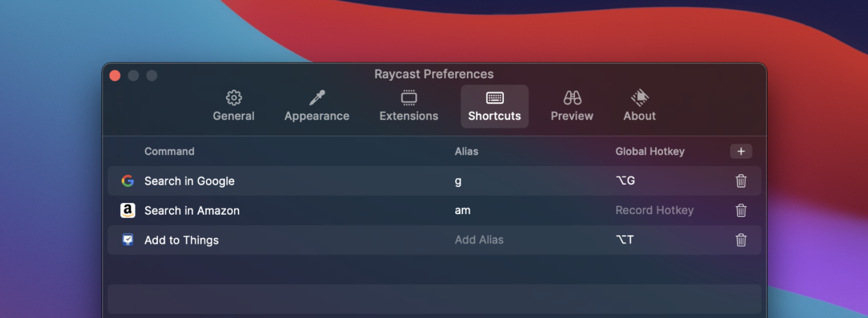Open the About tab
The width and height of the screenshot is (868, 318).
coord(639,106)
